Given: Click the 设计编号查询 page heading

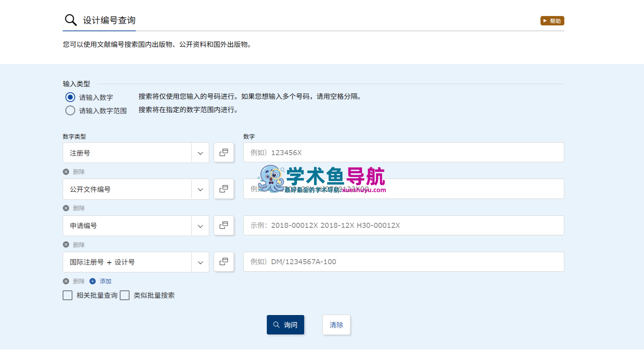Looking at the screenshot, I should (109, 20).
